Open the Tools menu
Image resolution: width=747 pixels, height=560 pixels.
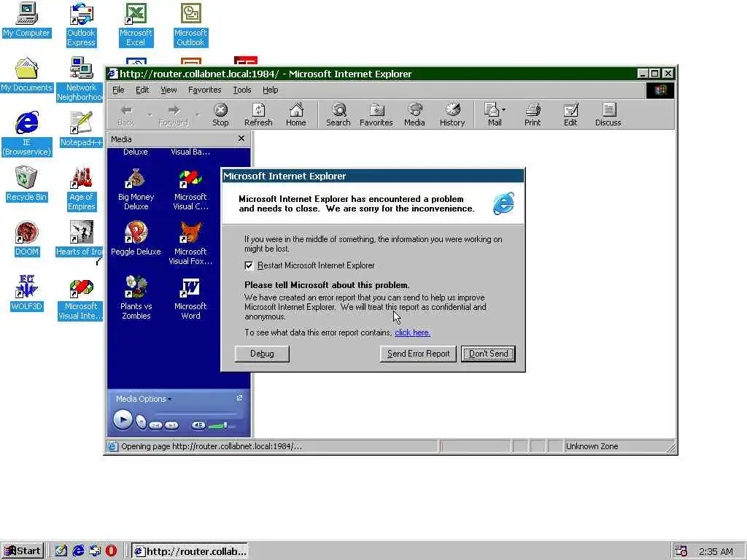[x=241, y=90]
